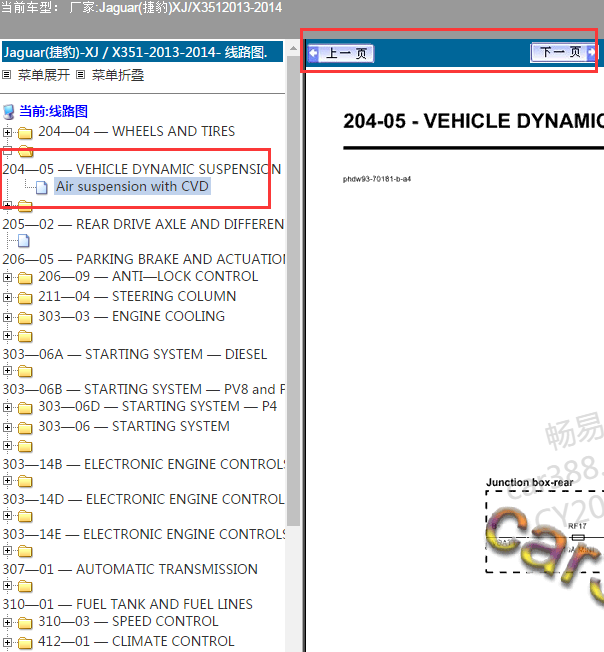Click folder icon of 205—02 REAR DRIVE AXLE
Image resolution: width=604 pixels, height=652 pixels.
pyautogui.click(x=25, y=205)
